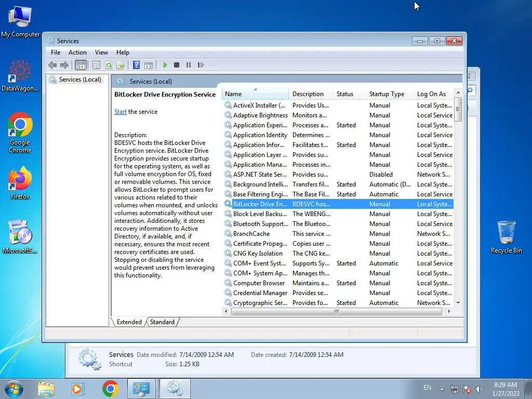Click the Stop Service toolbar icon
Viewport: 532px width, 399px height.
[x=177, y=65]
